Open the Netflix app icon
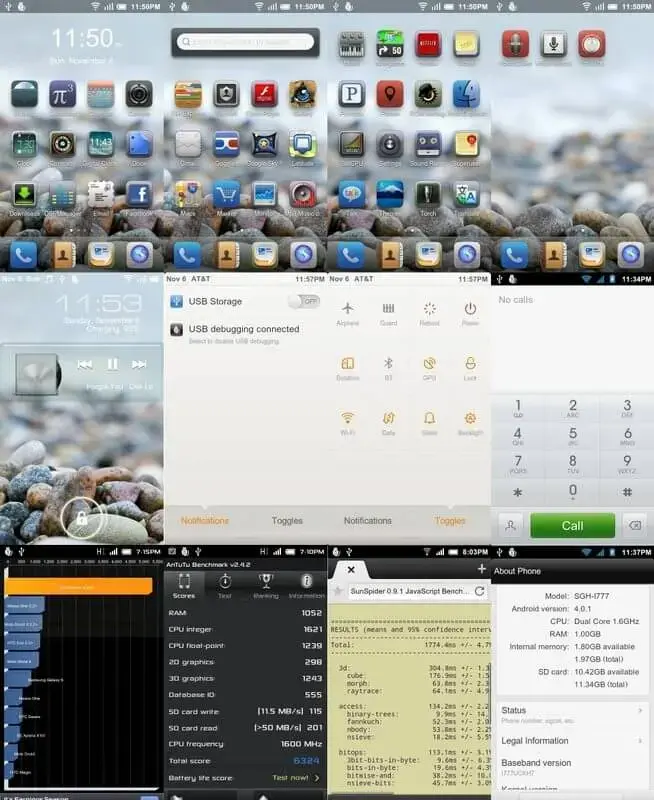654x800 pixels. point(427,44)
